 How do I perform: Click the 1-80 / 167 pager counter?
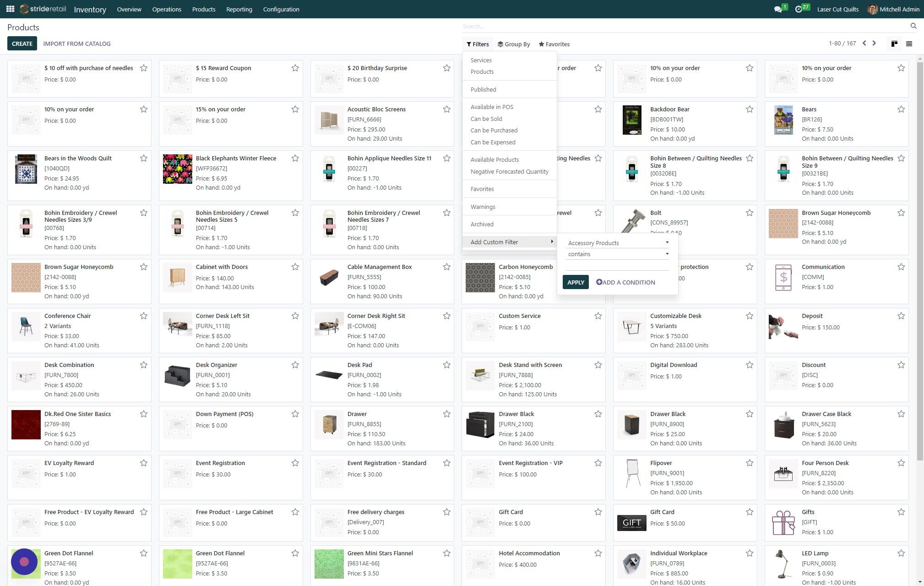(842, 44)
